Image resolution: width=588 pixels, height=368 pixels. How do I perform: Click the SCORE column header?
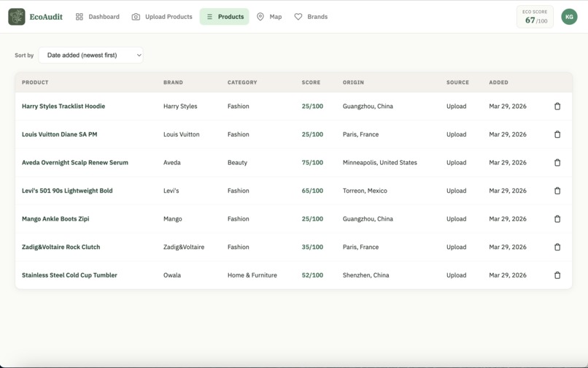[311, 83]
